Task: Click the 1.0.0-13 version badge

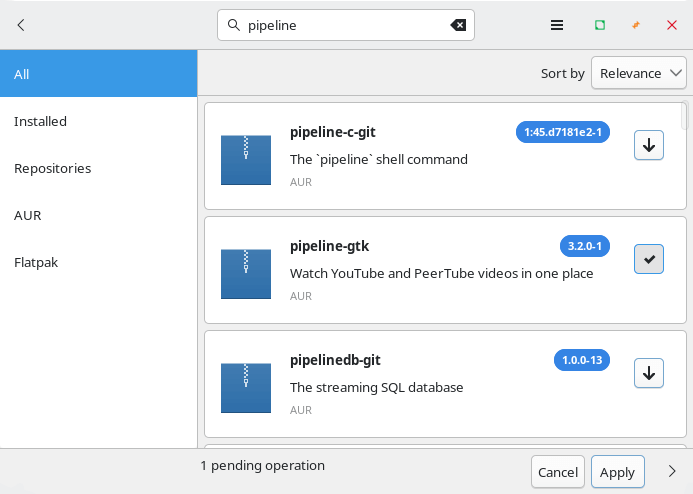Action: [x=582, y=360]
